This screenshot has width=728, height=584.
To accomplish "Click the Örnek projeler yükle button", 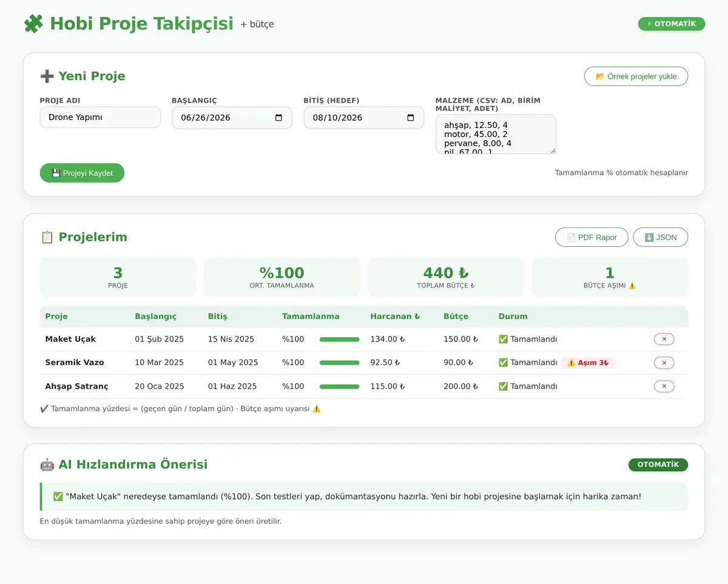I will (636, 76).
